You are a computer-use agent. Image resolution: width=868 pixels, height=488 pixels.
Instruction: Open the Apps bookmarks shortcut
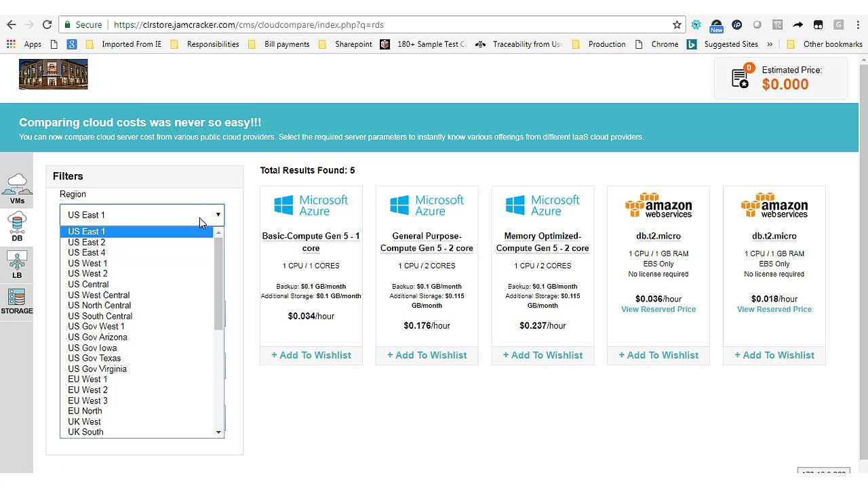pos(24,44)
